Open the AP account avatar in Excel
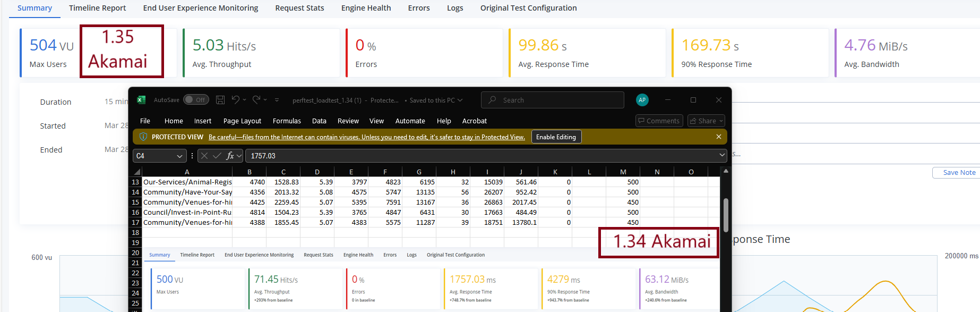 coord(642,100)
